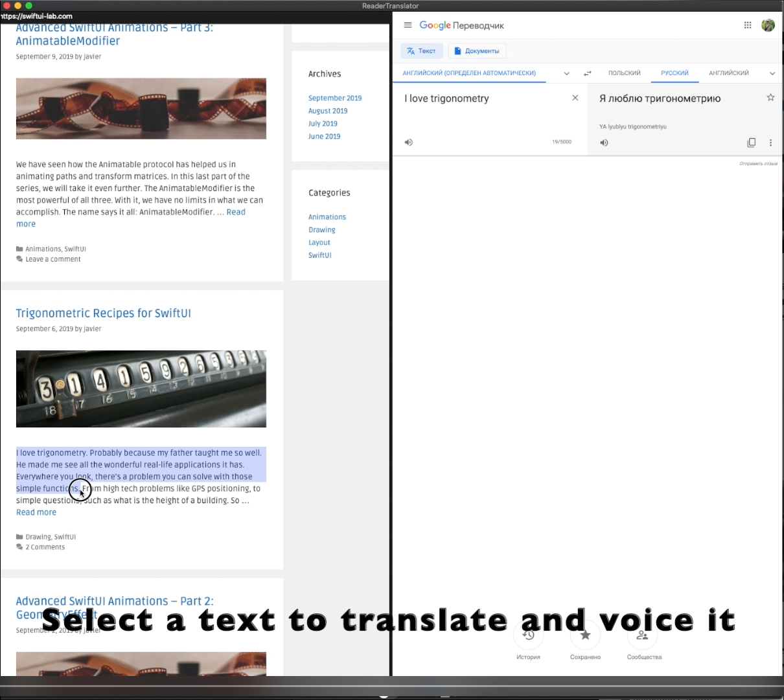Image resolution: width=784 pixels, height=700 pixels.
Task: Open more options for the translation
Action: (770, 143)
